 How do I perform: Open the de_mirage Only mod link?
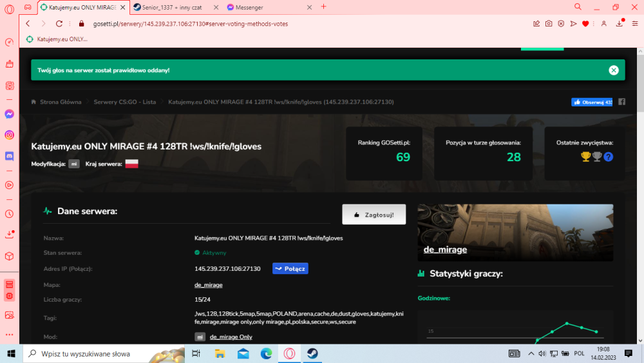click(x=231, y=337)
